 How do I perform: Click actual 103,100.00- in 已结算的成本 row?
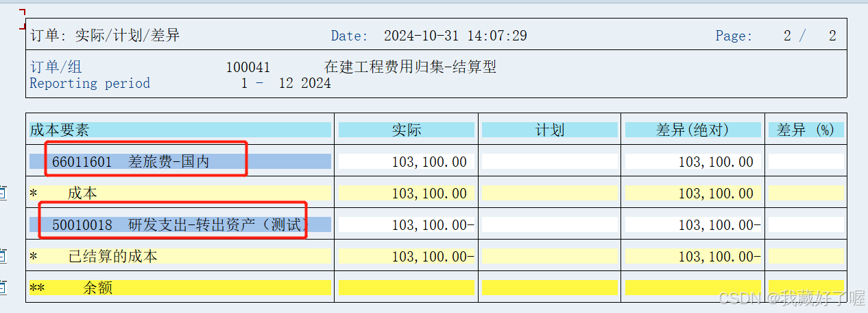coord(433,256)
